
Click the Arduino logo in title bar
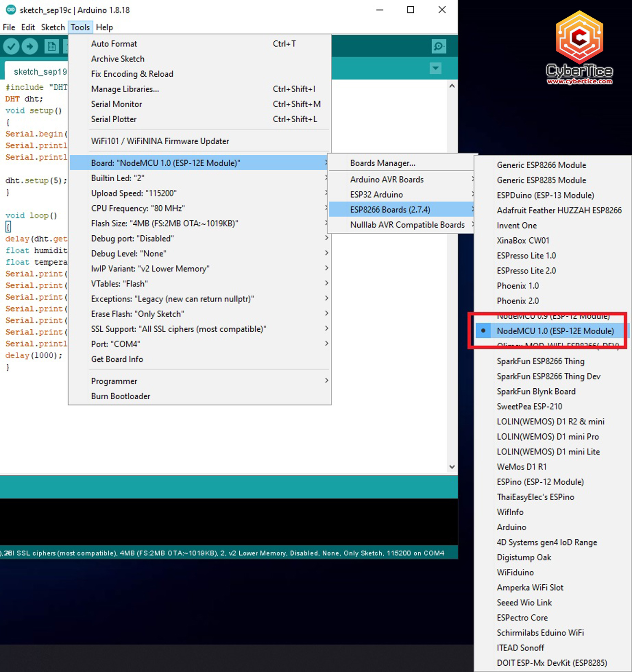(11, 10)
